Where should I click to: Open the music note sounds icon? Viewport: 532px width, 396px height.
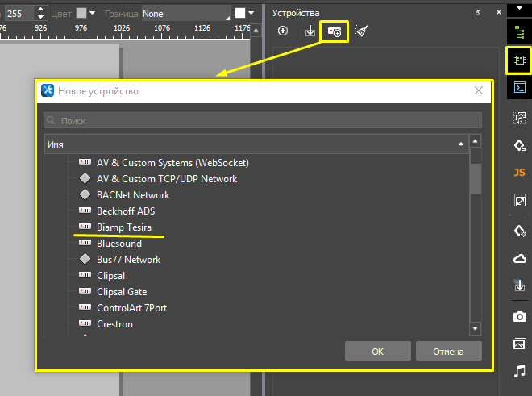(520, 370)
